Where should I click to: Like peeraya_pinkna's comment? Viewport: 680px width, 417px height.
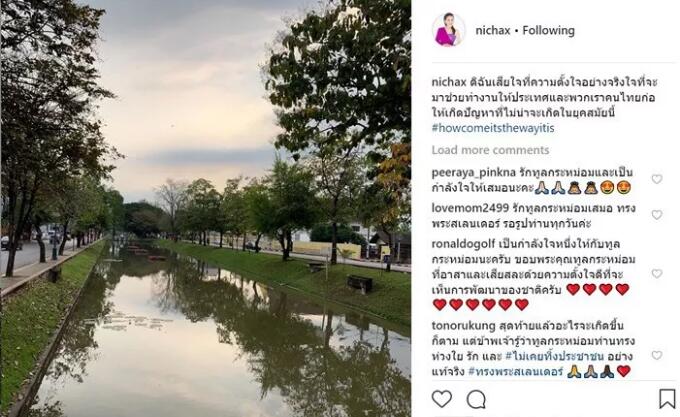click(x=657, y=179)
